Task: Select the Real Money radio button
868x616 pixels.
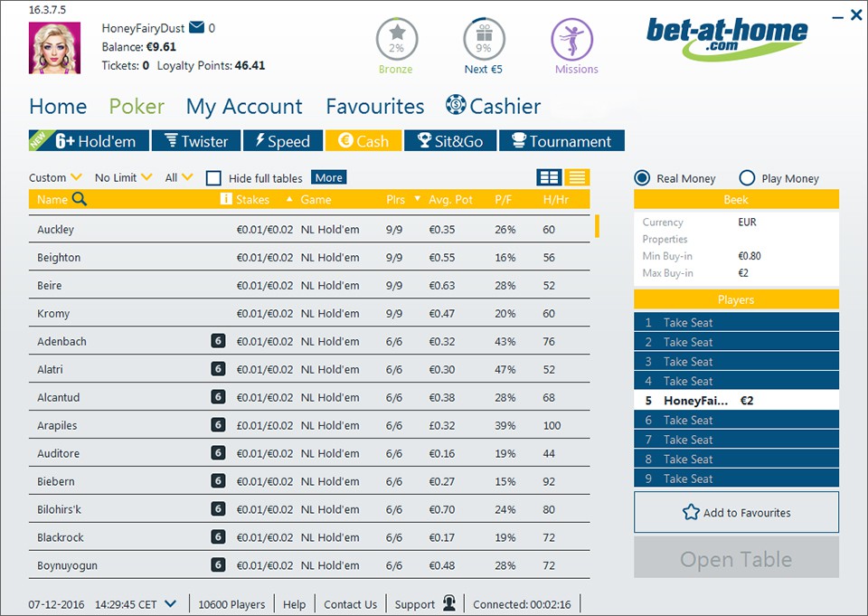Action: click(x=642, y=178)
